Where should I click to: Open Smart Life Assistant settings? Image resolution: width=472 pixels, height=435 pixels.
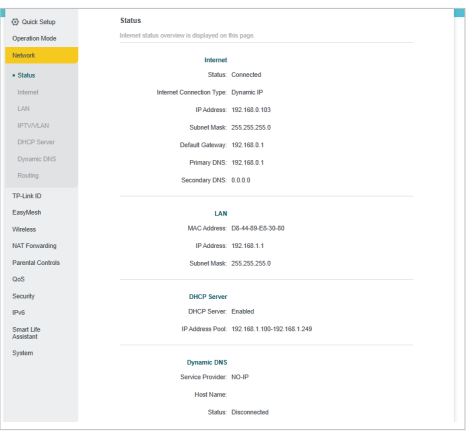[x=26, y=333]
